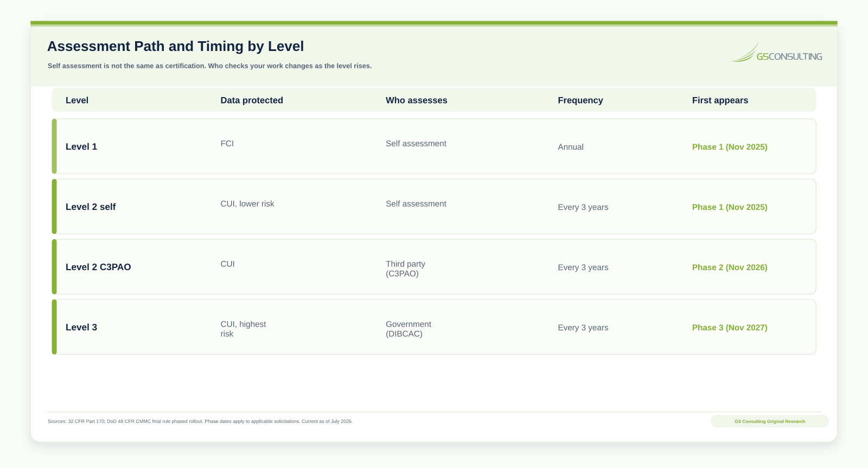Screen dimensions: 868x468
Task: Select the First appears column header
Action: click(x=720, y=100)
